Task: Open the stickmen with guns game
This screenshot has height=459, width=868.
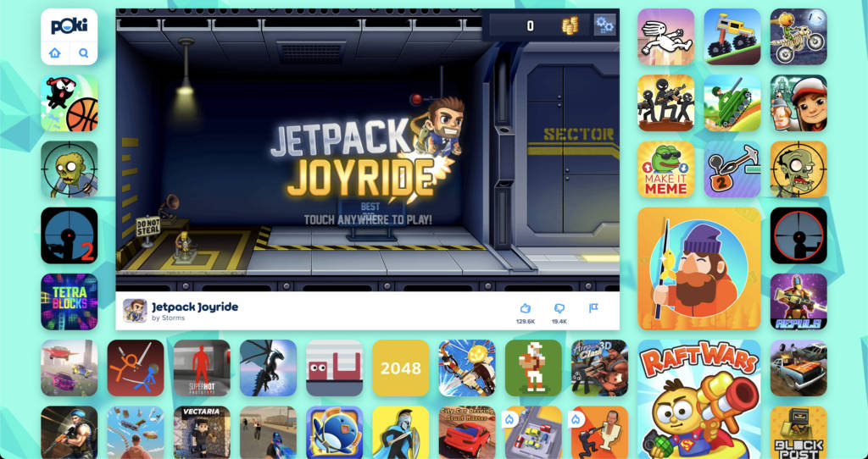Action: pos(666,102)
